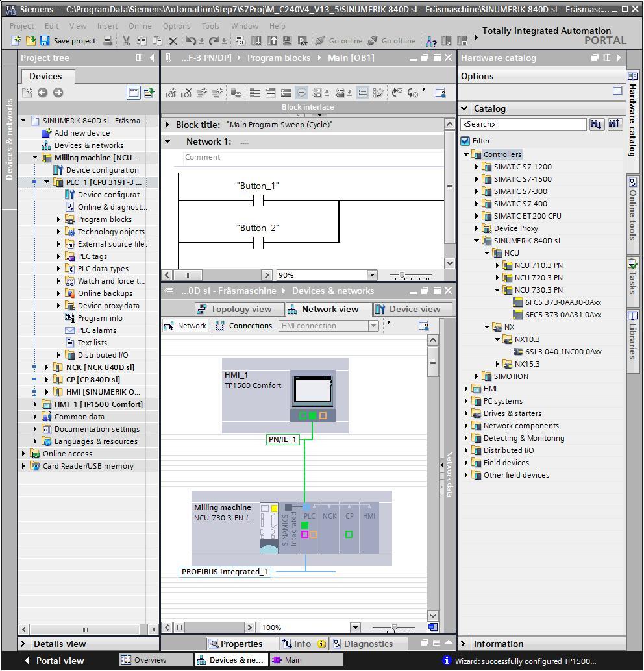The width and height of the screenshot is (644, 671).
Task: Open the Options menu
Action: (x=177, y=26)
